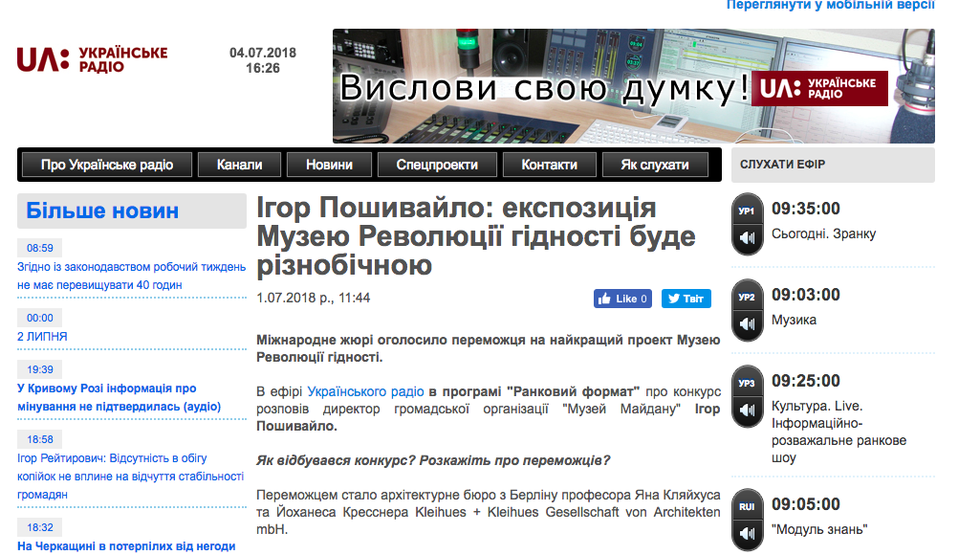
Task: Click the Вислови свою думку banner
Action: coord(634,86)
